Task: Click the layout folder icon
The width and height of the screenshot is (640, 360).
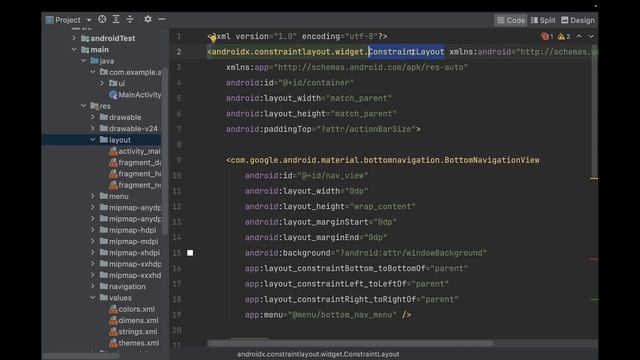Action: coord(104,140)
